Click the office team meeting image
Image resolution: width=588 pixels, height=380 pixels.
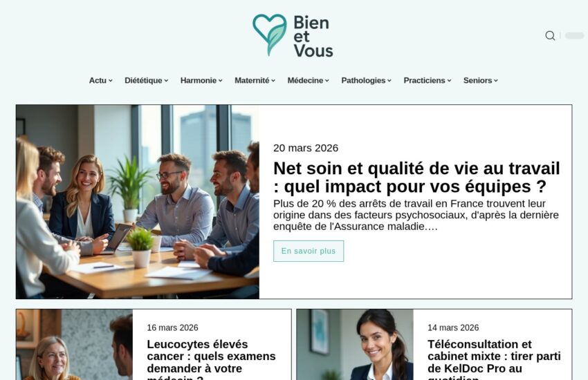(138, 202)
